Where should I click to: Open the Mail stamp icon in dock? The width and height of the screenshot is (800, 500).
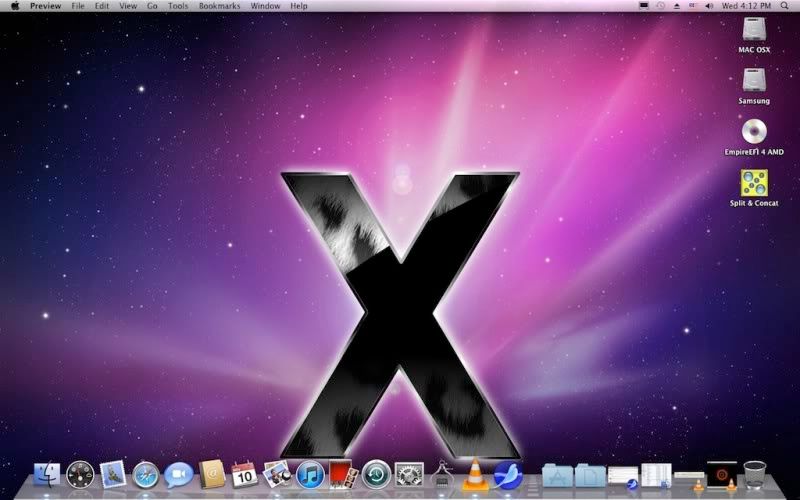click(x=113, y=474)
